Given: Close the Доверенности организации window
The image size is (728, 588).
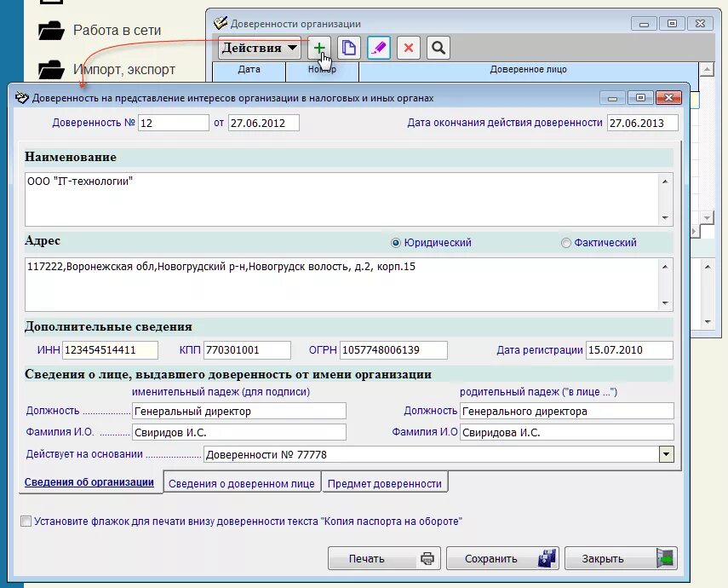Looking at the screenshot, I should click(700, 23).
